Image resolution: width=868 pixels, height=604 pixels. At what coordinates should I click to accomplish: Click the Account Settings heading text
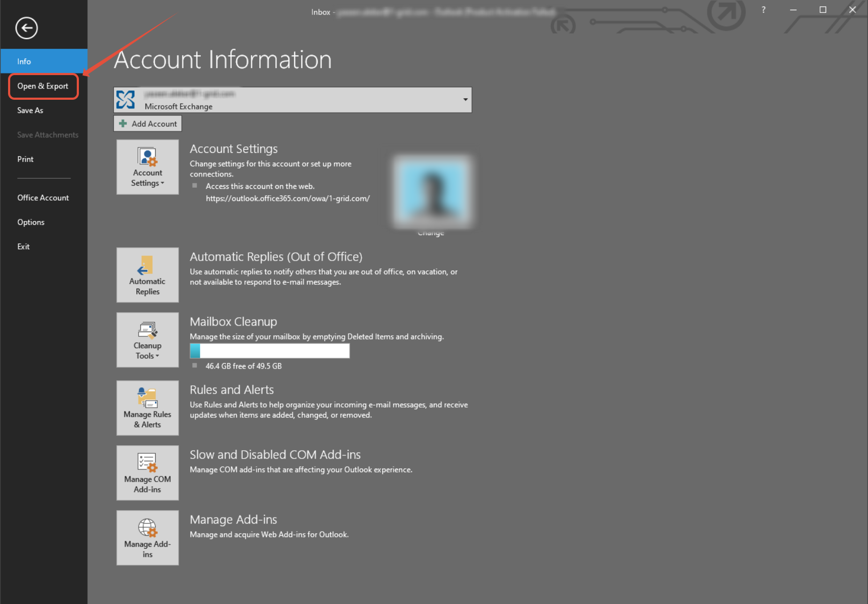point(234,149)
